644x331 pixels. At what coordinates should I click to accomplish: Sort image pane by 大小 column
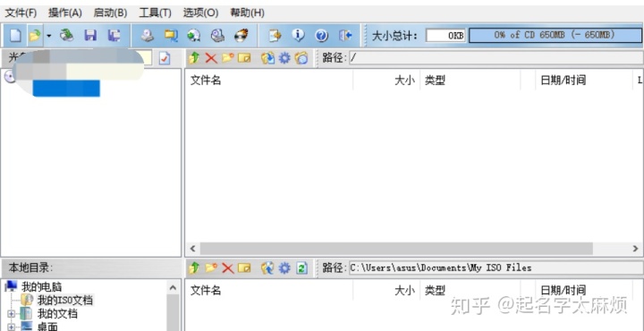tap(386, 81)
